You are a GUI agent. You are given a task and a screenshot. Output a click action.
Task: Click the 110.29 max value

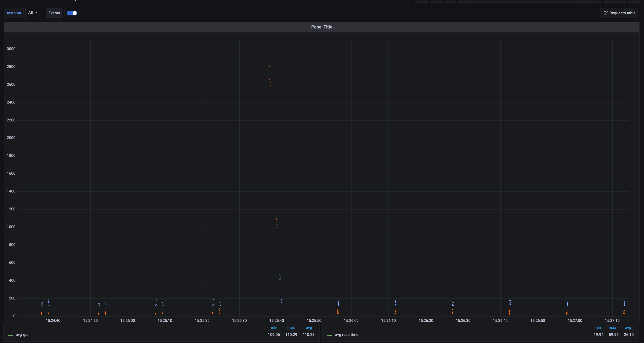point(291,334)
